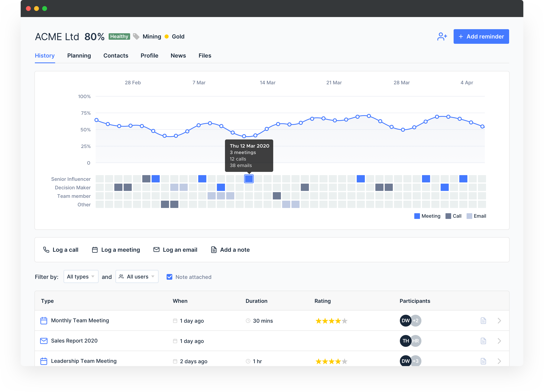544x392 pixels.
Task: Toggle the Note attached checkbox
Action: (x=169, y=277)
